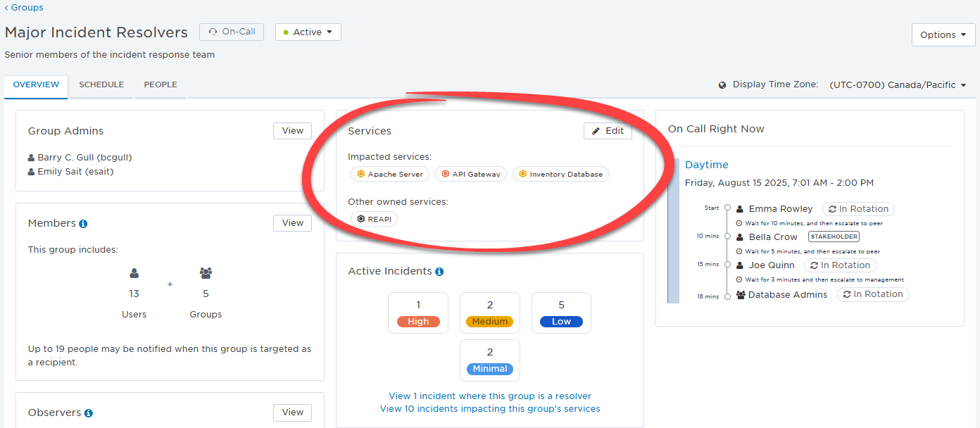The width and height of the screenshot is (980, 428).
Task: Open the Medium severity incidents card
Action: [490, 313]
